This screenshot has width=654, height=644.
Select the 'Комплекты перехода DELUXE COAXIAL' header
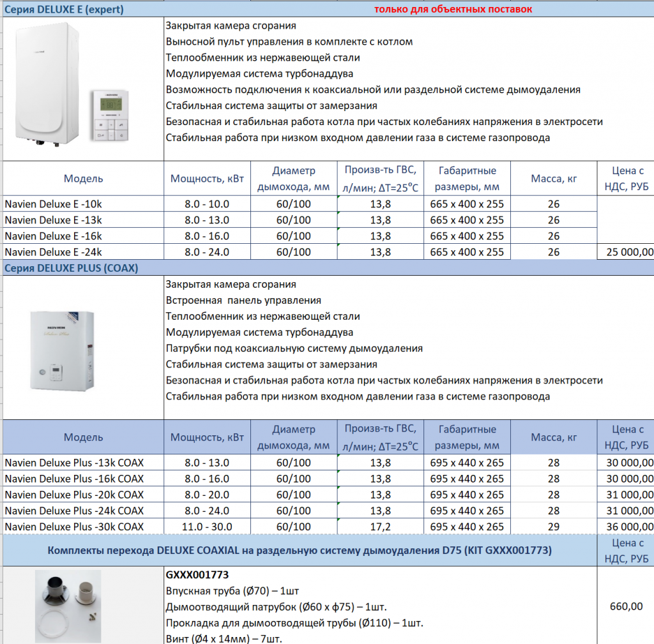[300, 550]
